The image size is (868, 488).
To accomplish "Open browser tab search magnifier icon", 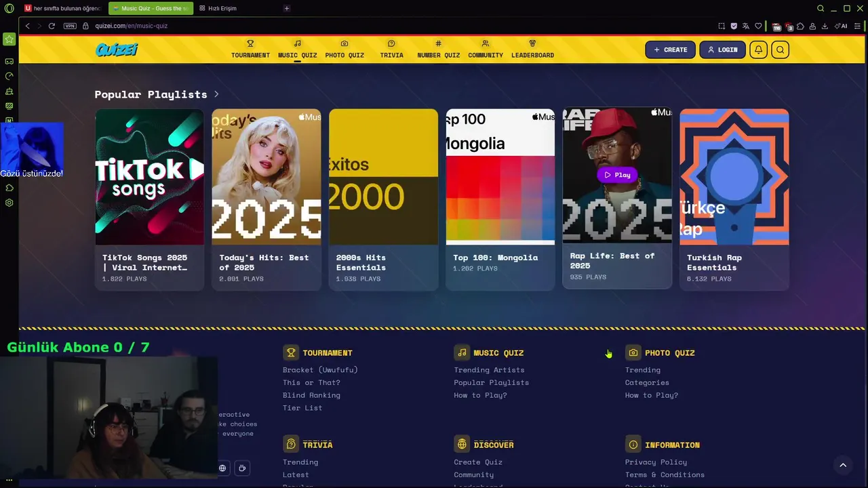I will pyautogui.click(x=821, y=8).
